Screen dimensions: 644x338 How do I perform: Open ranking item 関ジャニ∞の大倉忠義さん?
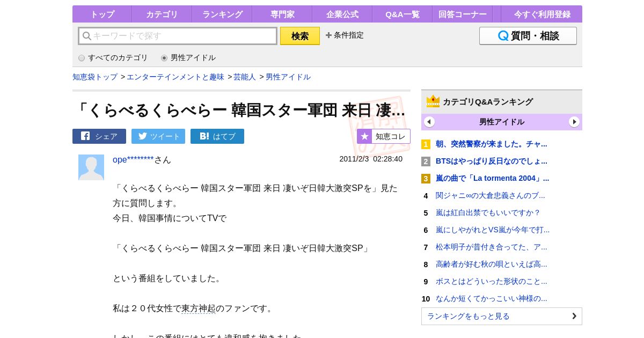click(x=491, y=195)
